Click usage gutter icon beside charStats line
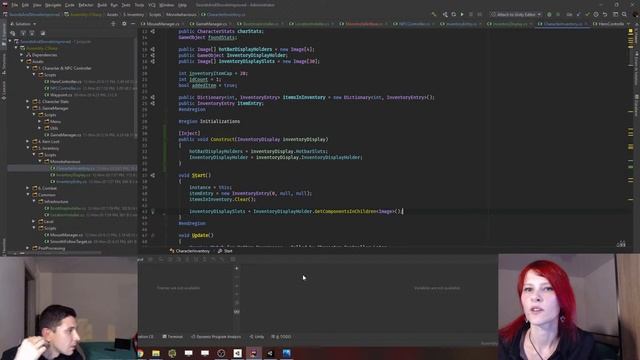Screen dimensions: 640x360 (153, 31)
